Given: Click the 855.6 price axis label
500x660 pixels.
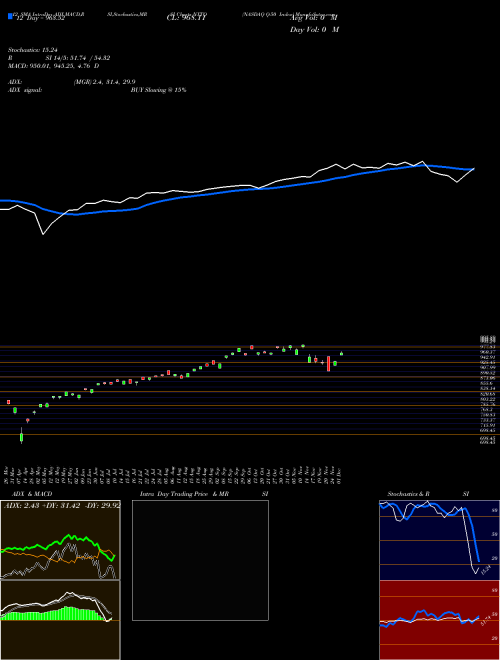Looking at the screenshot, I should (x=488, y=383).
